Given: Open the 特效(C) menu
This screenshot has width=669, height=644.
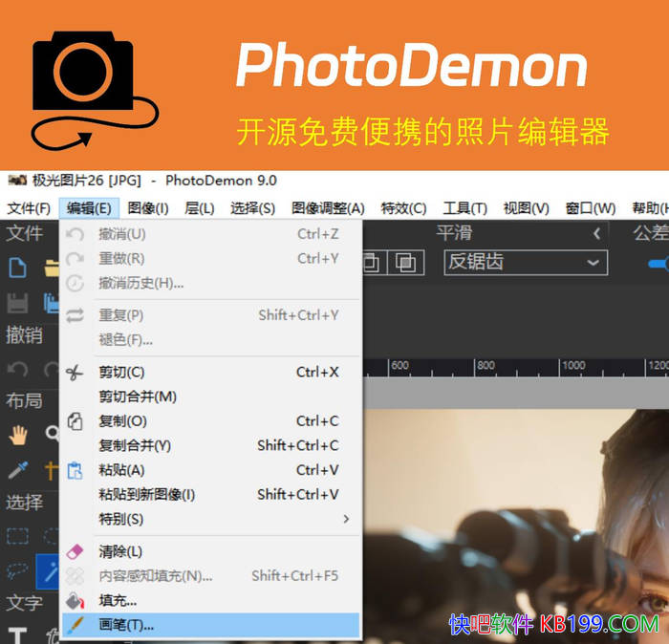Looking at the screenshot, I should [x=403, y=208].
